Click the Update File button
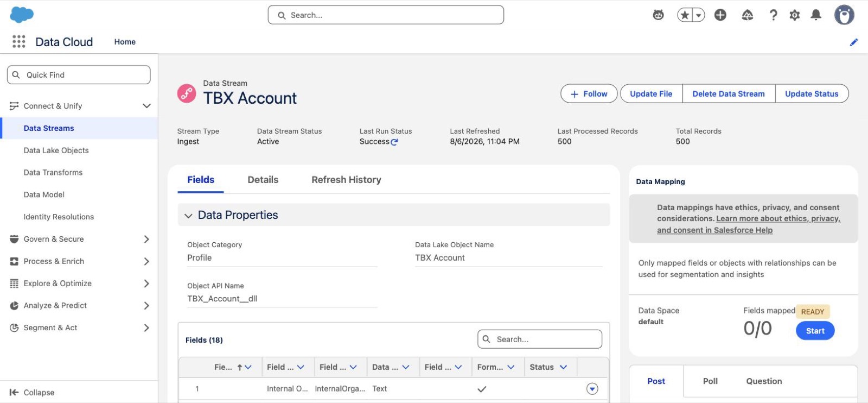The width and height of the screenshot is (868, 403). point(651,94)
